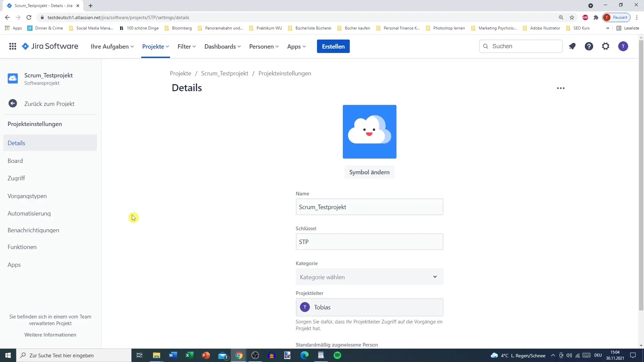Open the Kategorie wählen dropdown

[x=369, y=277]
